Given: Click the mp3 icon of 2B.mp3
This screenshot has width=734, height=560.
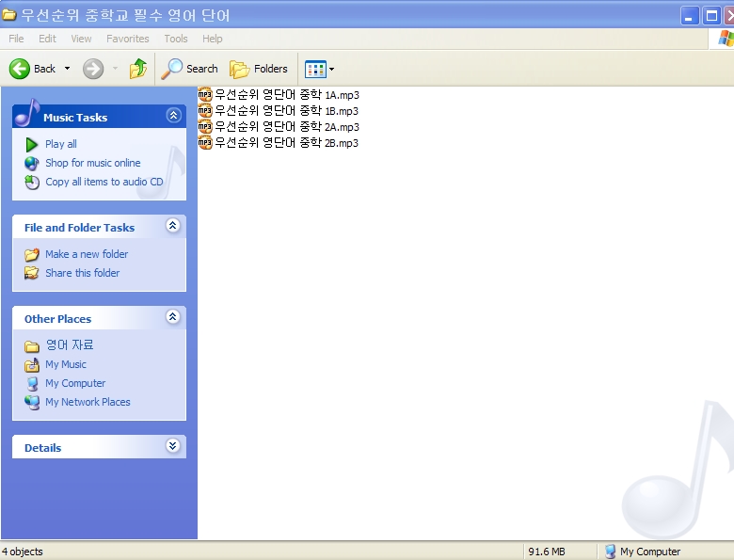Looking at the screenshot, I should click(x=205, y=142).
